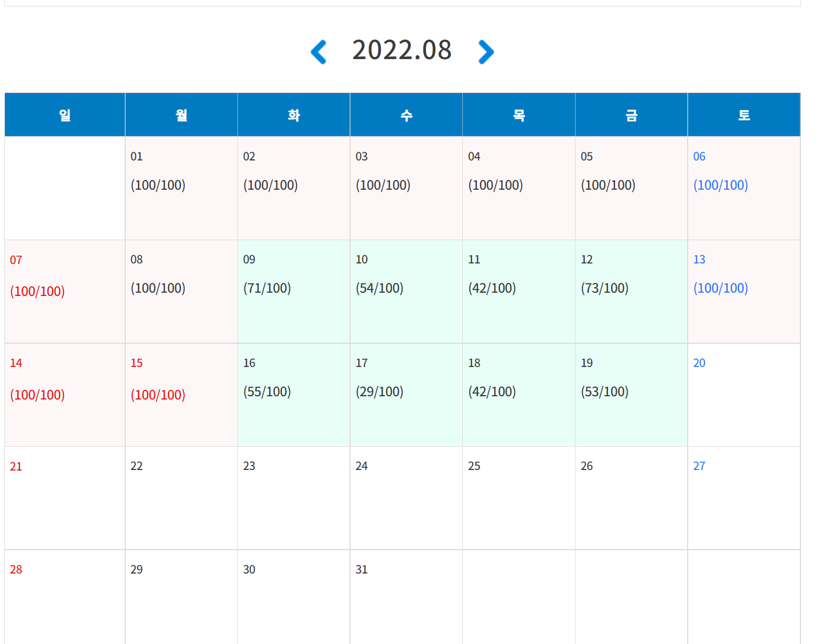Click the 2022.08 month title
821x644 pixels.
pos(402,50)
